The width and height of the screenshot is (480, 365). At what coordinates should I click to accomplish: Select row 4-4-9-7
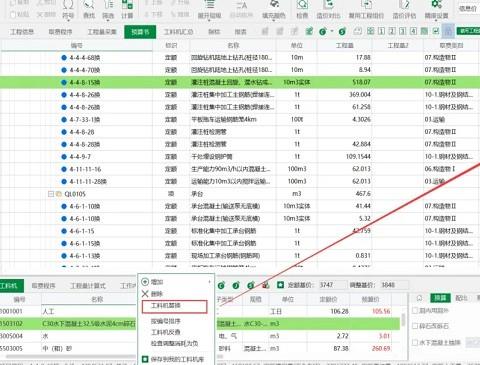240,156
